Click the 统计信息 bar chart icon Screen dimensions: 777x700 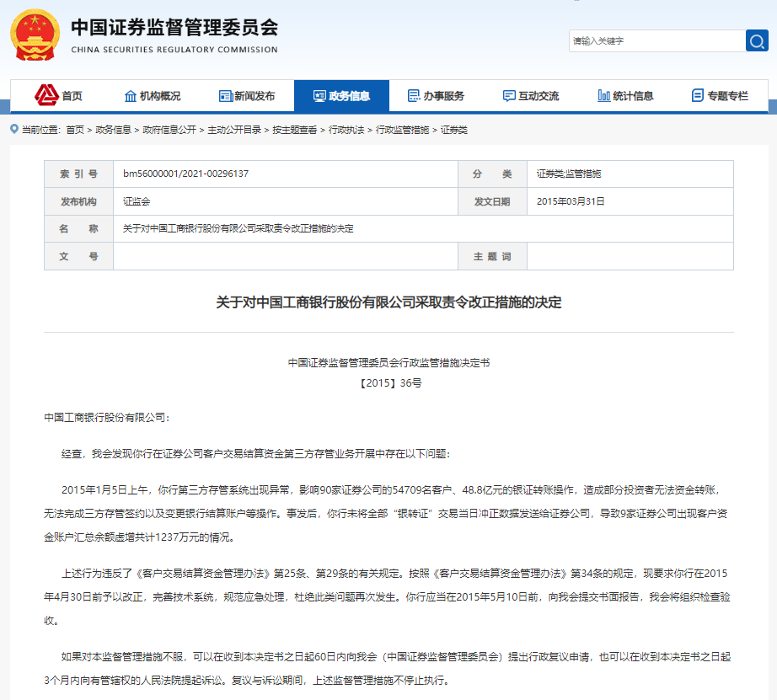point(603,96)
